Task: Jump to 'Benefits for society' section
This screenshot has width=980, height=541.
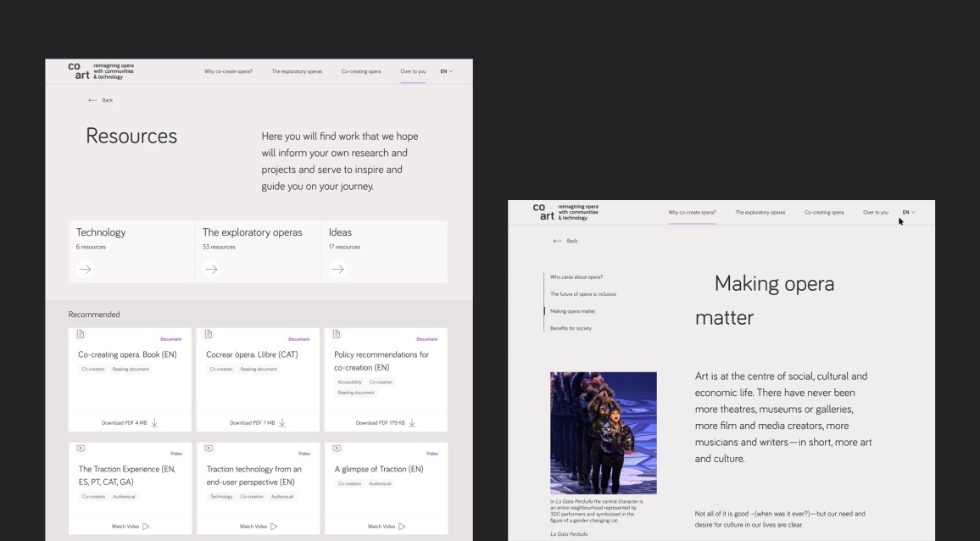Action: pos(571,328)
